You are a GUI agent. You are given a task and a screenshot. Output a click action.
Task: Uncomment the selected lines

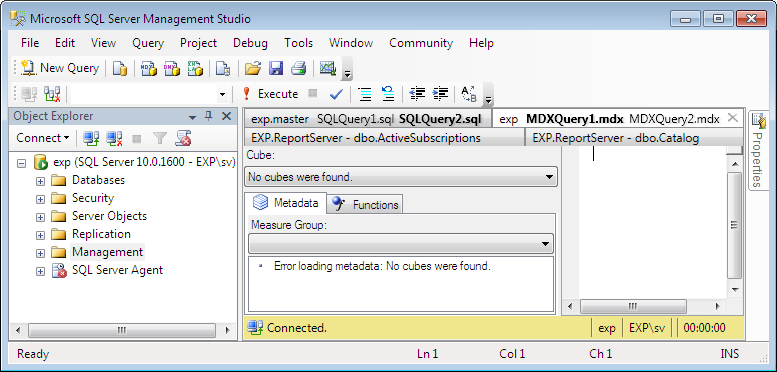tap(388, 94)
